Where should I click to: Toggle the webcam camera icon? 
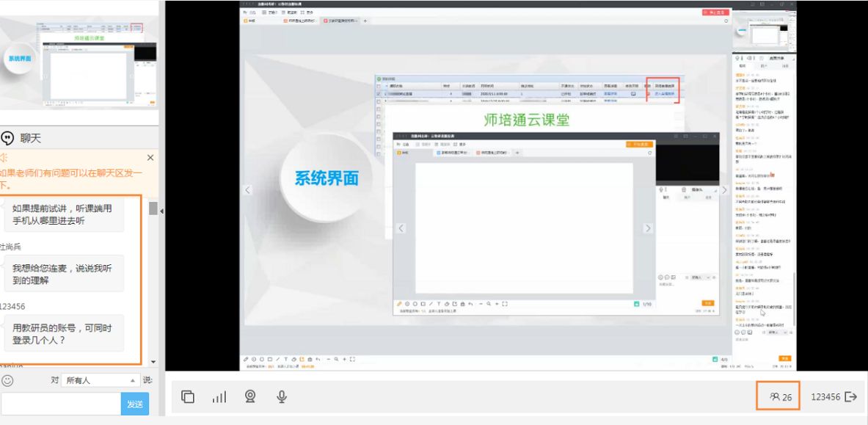[x=250, y=397]
